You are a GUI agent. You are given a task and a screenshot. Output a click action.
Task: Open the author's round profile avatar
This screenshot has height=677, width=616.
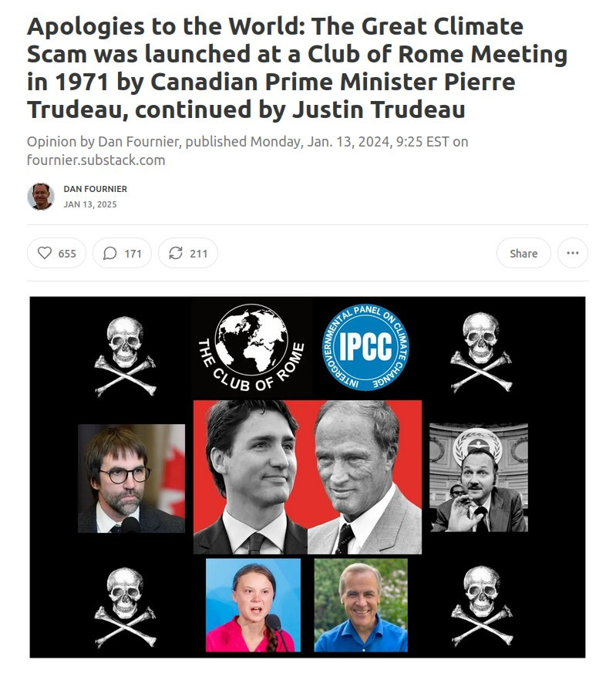(x=41, y=197)
